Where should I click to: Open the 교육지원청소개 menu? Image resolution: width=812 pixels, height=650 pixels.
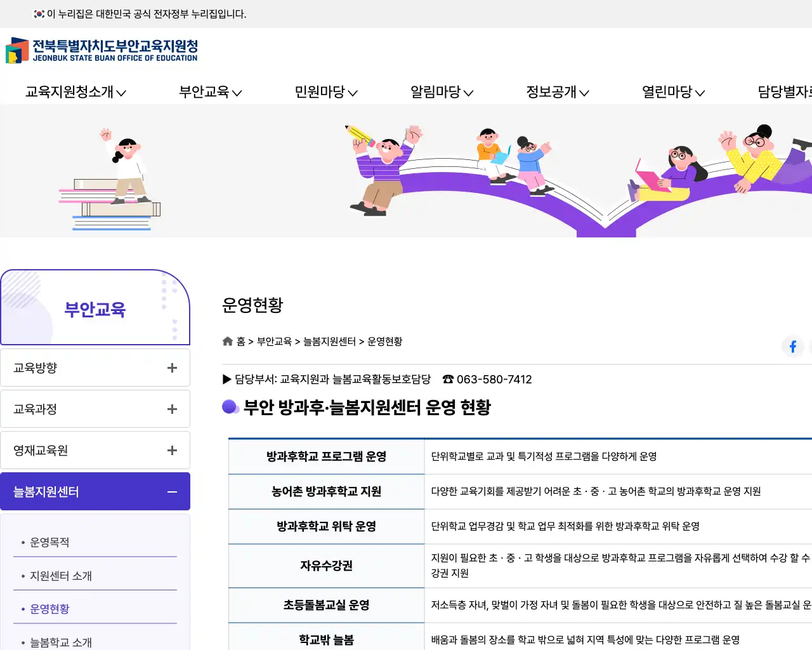click(75, 92)
